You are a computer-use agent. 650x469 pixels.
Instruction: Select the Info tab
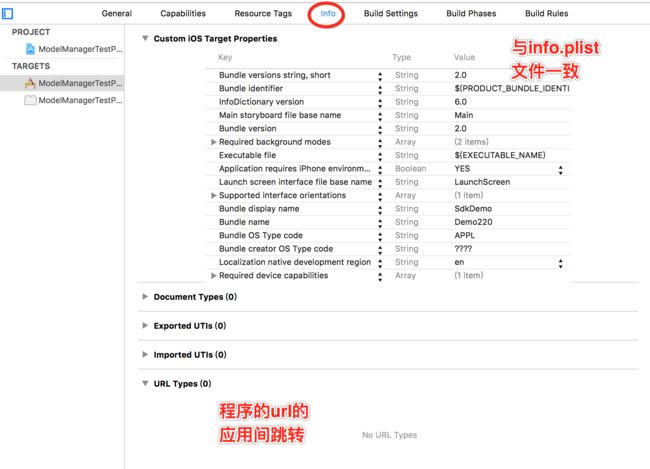[327, 13]
